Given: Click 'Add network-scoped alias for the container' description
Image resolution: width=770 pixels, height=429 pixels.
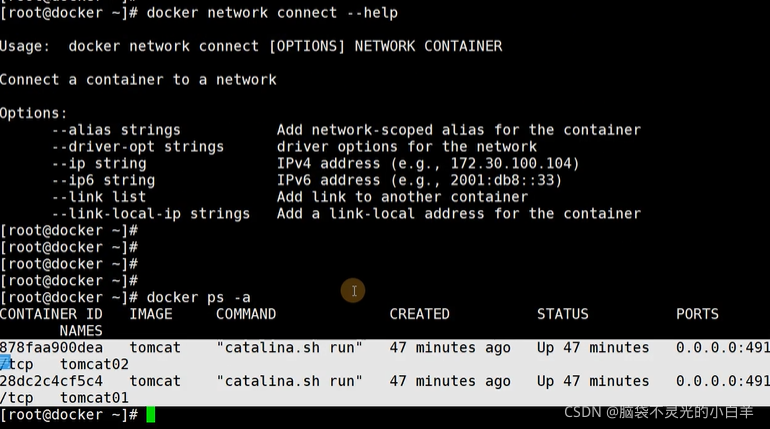Looking at the screenshot, I should tap(459, 130).
